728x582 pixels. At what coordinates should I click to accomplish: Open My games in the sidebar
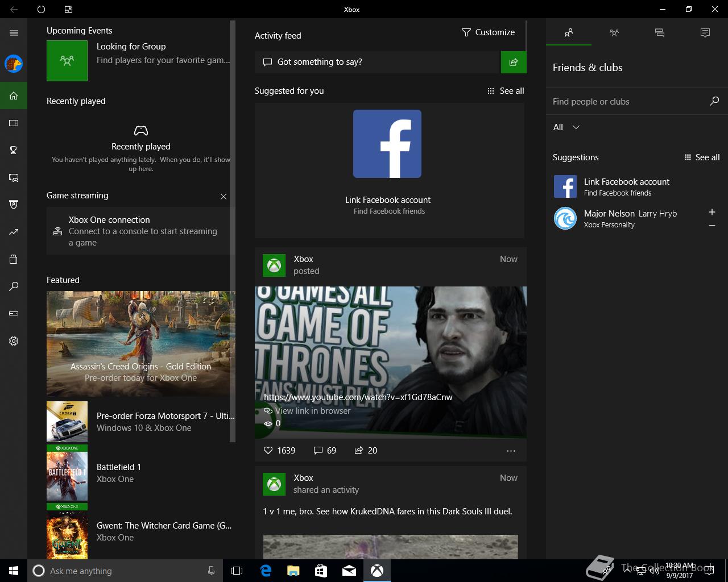pos(14,123)
